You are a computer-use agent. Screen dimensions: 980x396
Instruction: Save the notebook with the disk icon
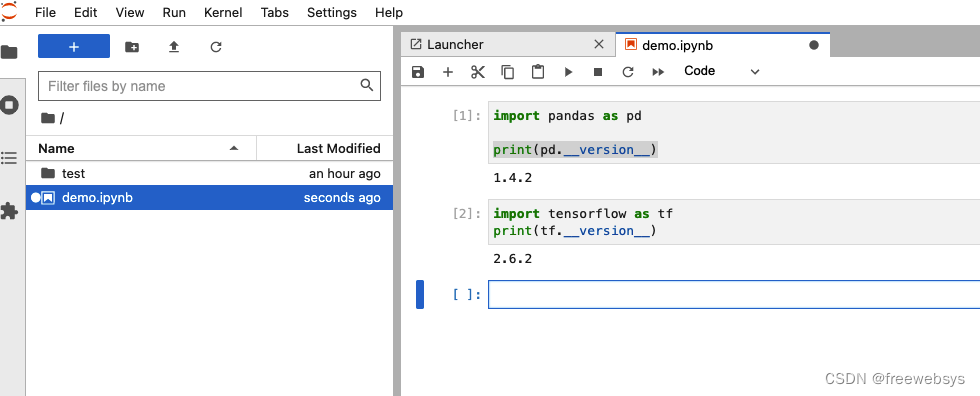[x=418, y=72]
